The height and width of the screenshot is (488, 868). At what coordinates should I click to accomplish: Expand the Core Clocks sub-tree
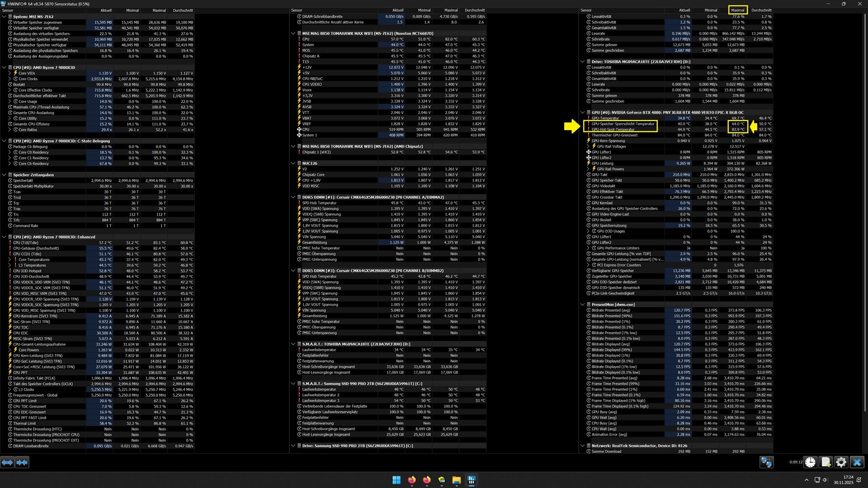[x=9, y=79]
